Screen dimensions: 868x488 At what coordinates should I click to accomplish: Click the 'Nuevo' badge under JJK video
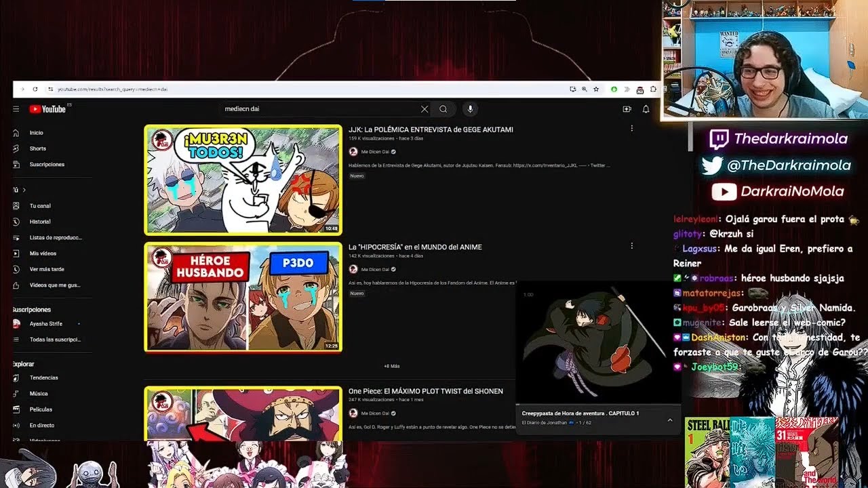click(357, 176)
